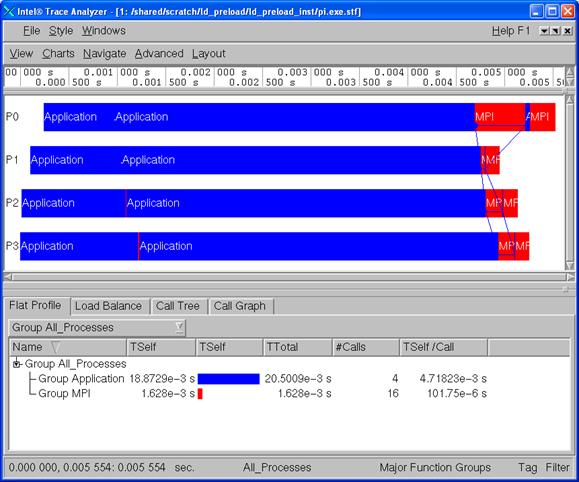This screenshot has height=482, width=579.
Task: Click the 4.71823e-3 s TSelf/Call value
Action: coord(453,379)
